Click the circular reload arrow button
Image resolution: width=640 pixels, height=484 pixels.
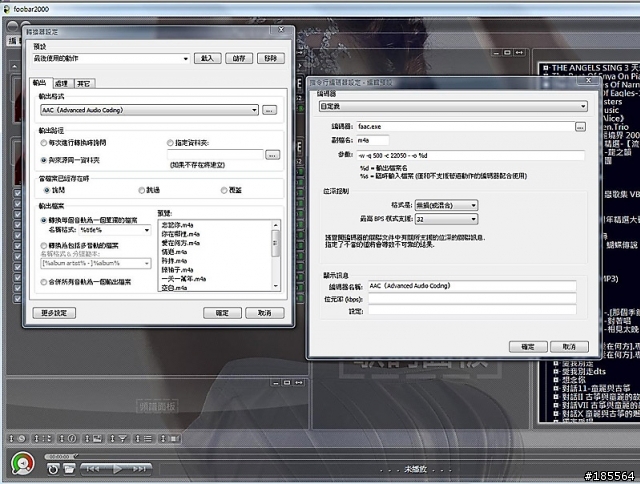tap(53, 469)
